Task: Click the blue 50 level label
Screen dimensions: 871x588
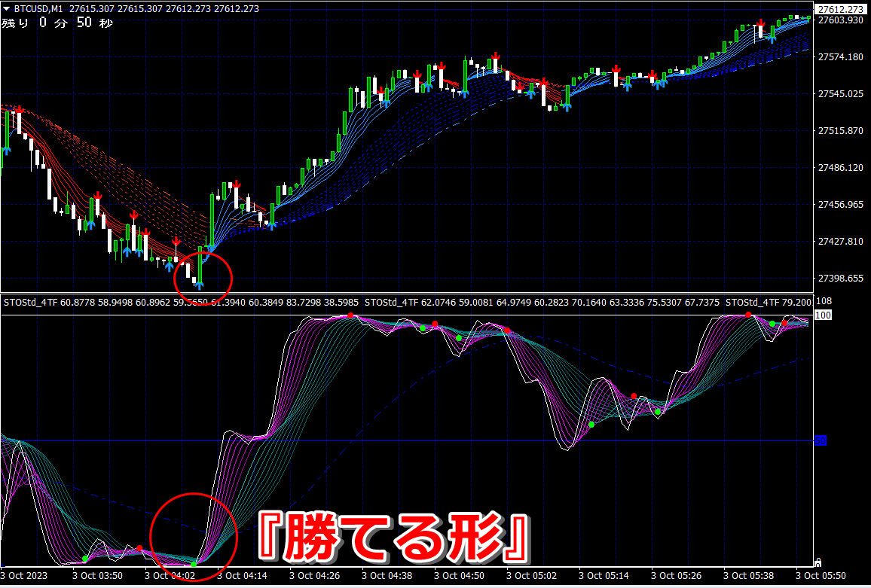Action: 821,441
